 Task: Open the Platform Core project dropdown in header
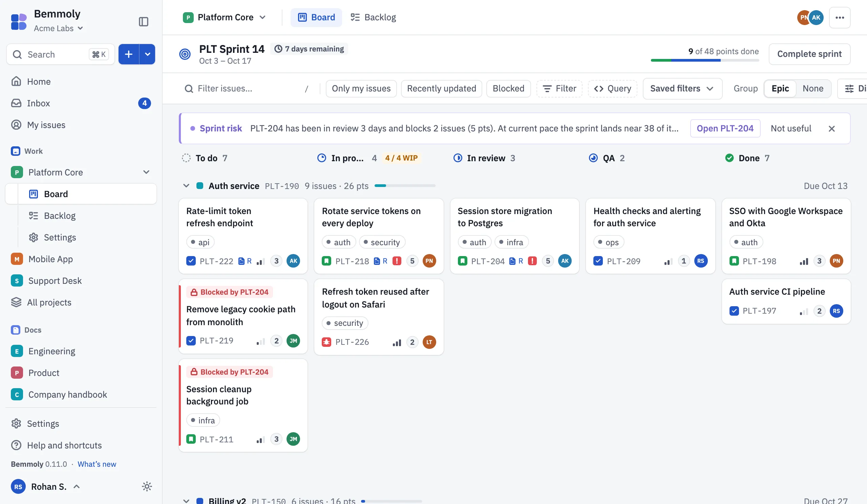[x=224, y=17]
